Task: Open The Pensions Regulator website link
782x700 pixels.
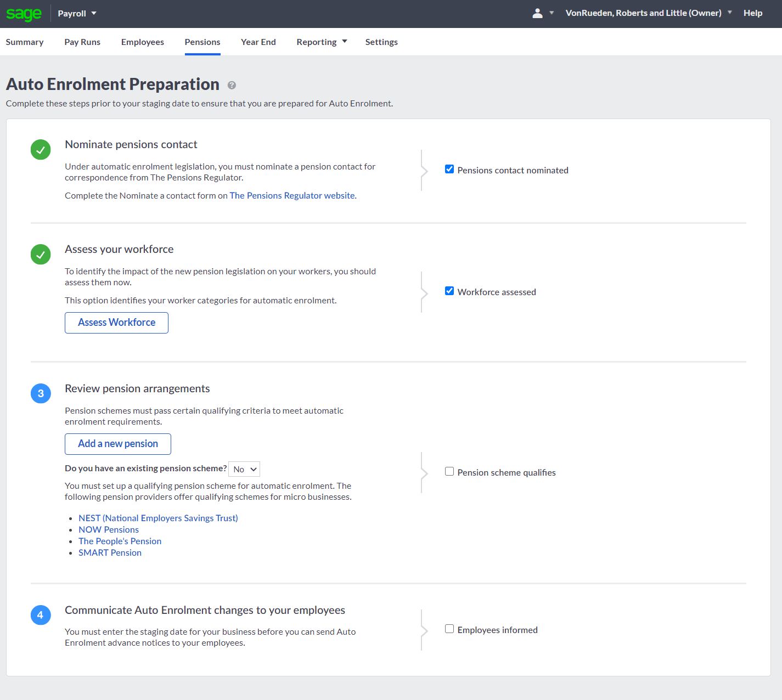Action: pyautogui.click(x=292, y=196)
